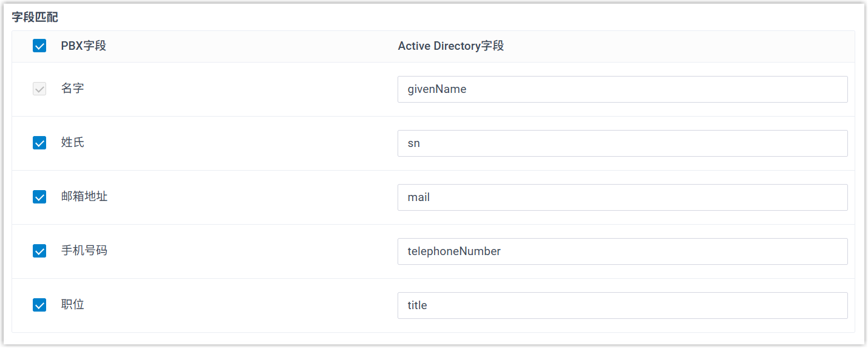Viewport: 868px width, 348px height.
Task: Focus the sn text field
Action: click(622, 143)
